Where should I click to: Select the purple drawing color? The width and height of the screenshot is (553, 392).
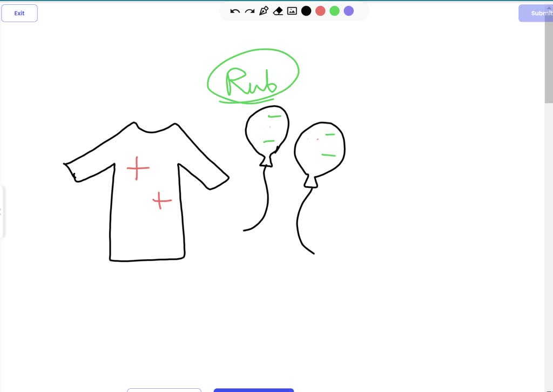pos(348,10)
